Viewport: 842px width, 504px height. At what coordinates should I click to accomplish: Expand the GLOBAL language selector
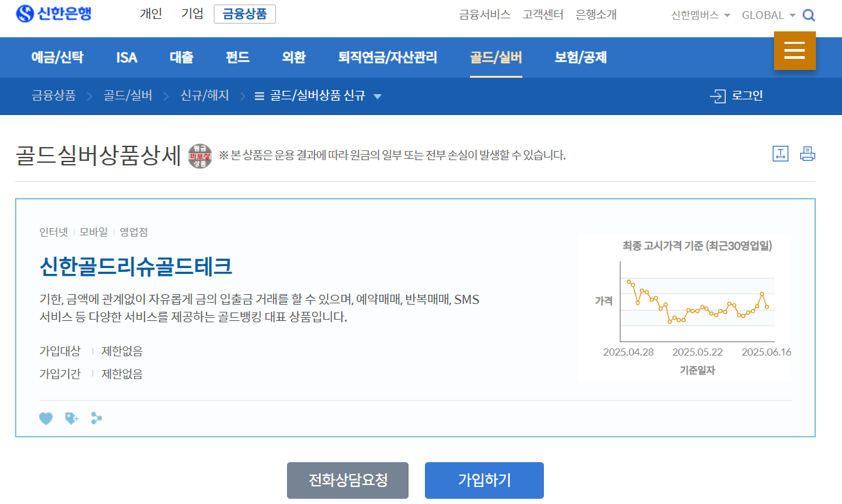tap(766, 14)
